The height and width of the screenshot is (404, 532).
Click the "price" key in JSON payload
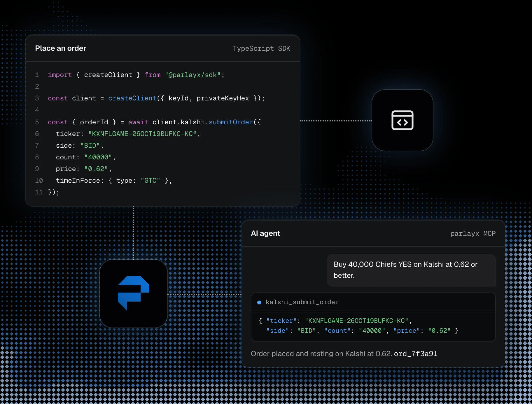(x=407, y=331)
